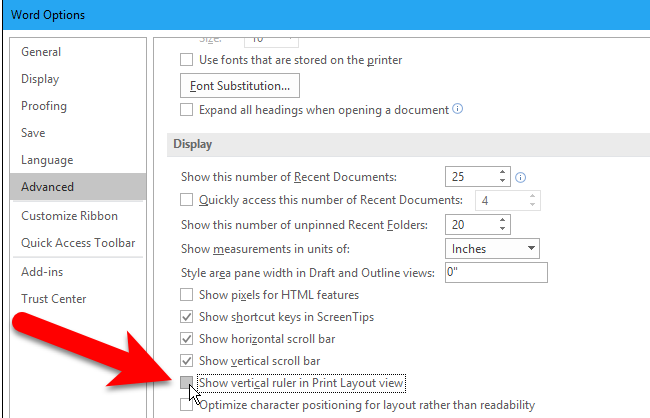Screen dimensions: 650x418
Task: Disable Show vertical scroll bar option
Action: [x=186, y=361]
